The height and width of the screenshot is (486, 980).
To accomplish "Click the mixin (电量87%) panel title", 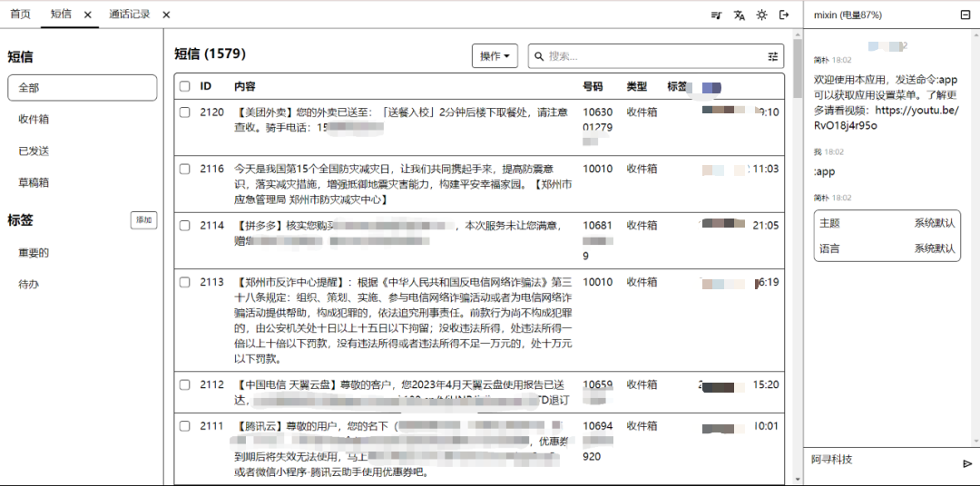I will (x=848, y=15).
